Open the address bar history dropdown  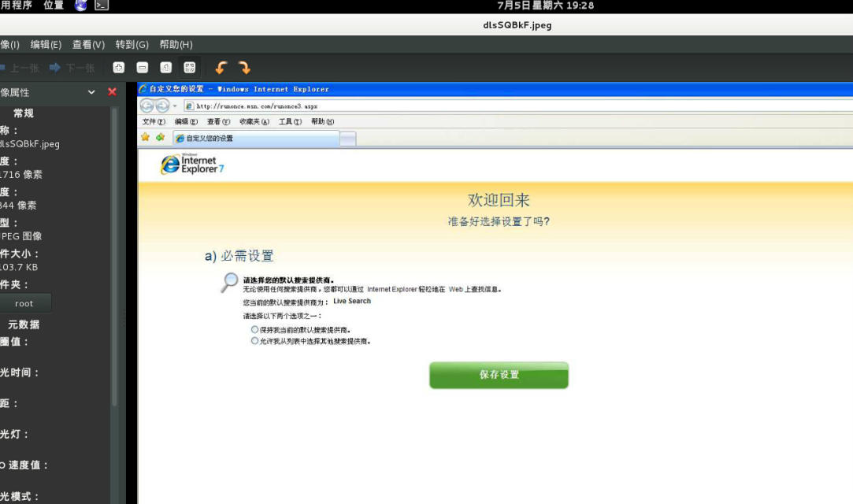[x=173, y=105]
